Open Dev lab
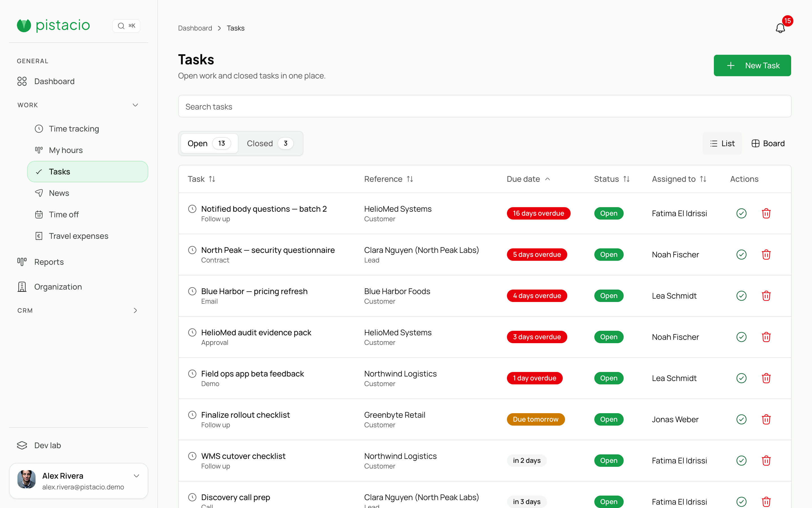 point(39,445)
